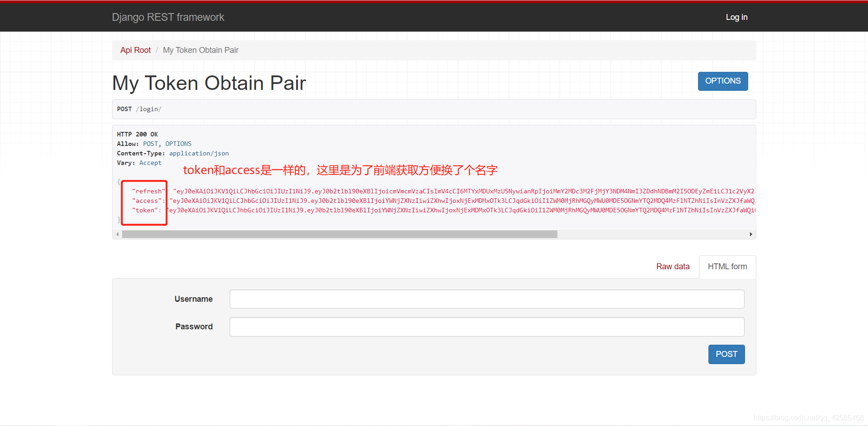Click application/json content type value
The height and width of the screenshot is (426, 868).
coord(199,153)
